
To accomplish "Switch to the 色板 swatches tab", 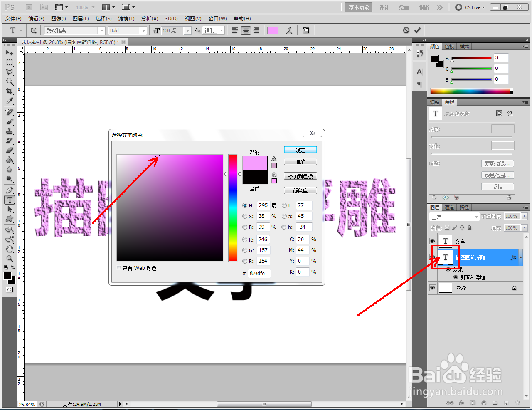I will point(449,47).
